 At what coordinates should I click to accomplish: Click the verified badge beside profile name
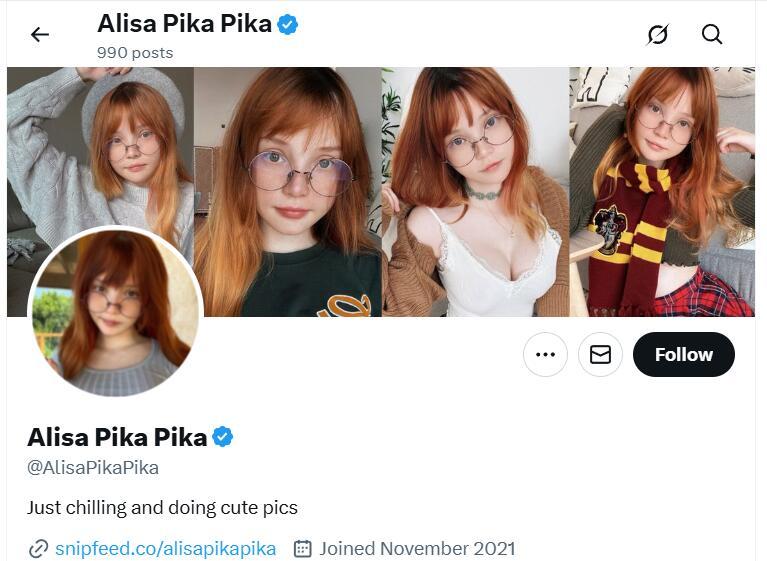click(x=223, y=437)
